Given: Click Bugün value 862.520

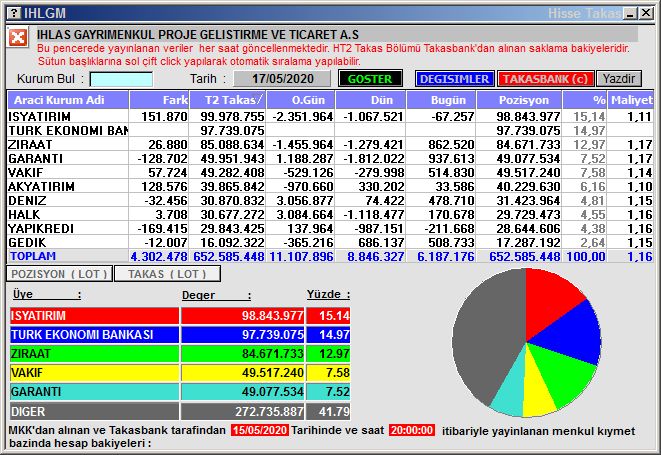Looking at the screenshot, I should (451, 144).
